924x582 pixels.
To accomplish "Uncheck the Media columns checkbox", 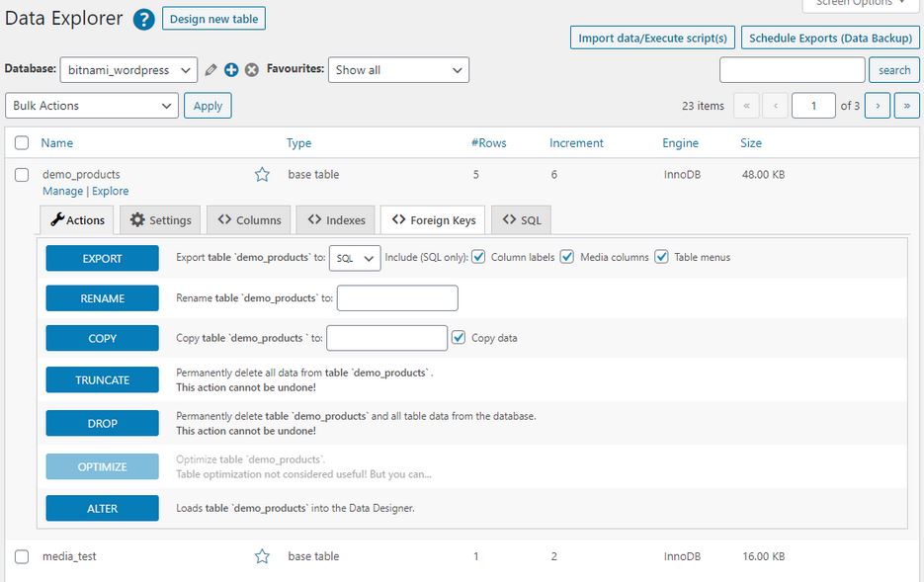I will (567, 257).
